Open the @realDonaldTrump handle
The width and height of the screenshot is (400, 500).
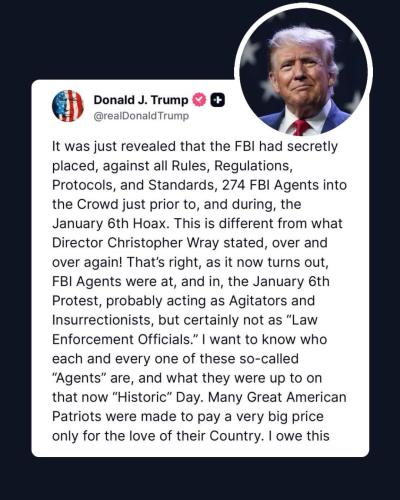click(x=141, y=116)
